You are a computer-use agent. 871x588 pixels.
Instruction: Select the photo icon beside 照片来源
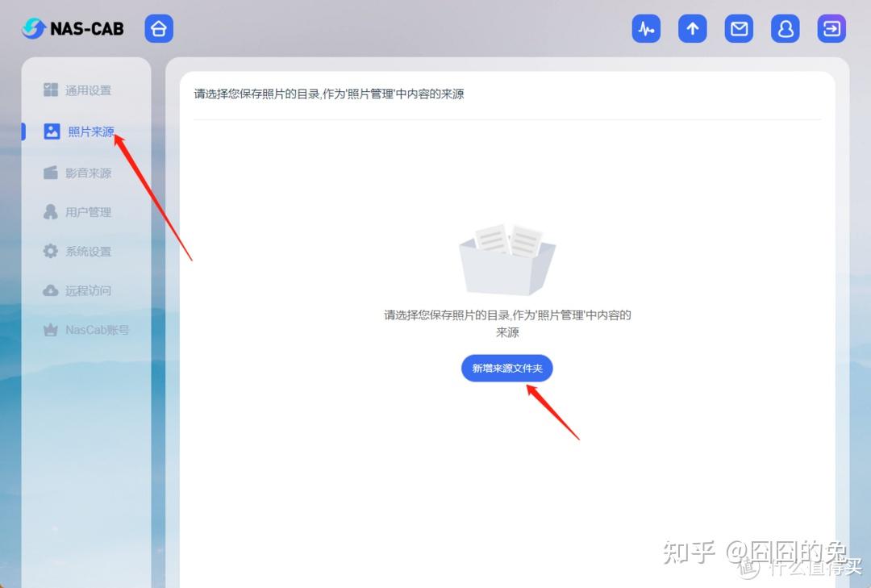pyautogui.click(x=52, y=131)
